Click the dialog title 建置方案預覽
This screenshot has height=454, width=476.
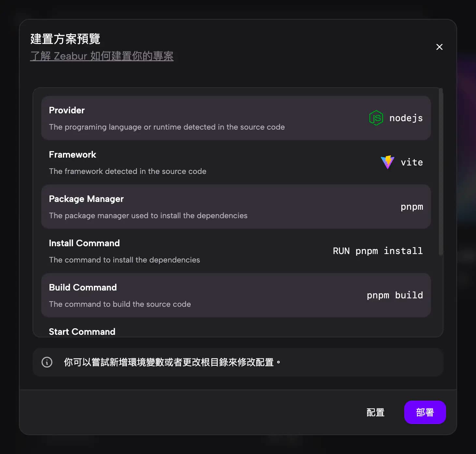click(65, 38)
